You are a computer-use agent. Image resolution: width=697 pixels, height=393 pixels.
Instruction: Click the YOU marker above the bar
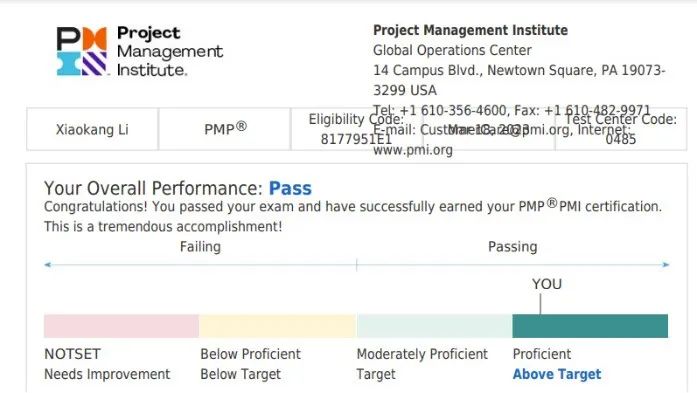point(547,284)
